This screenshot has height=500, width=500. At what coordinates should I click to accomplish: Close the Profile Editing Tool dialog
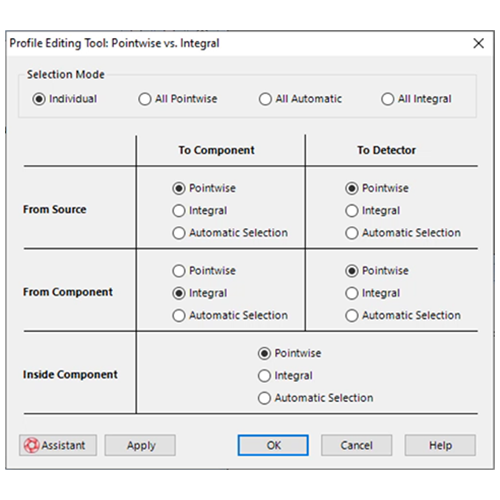click(478, 43)
